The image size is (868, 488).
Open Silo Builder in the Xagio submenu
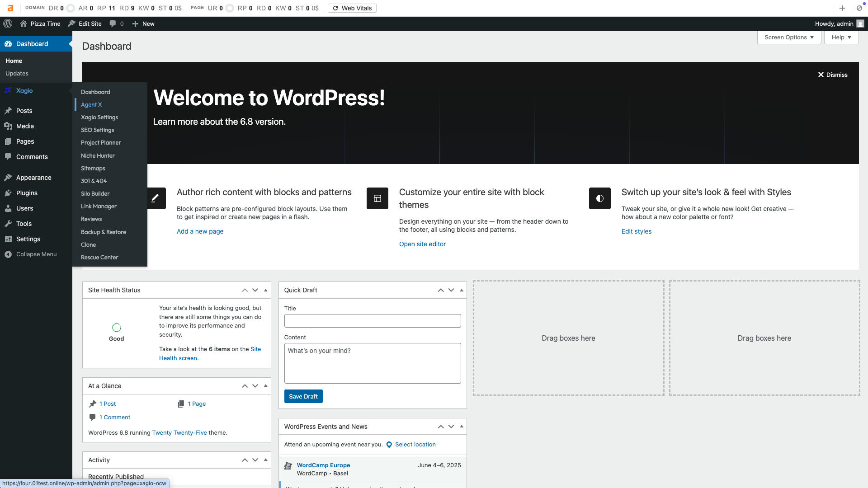tap(95, 193)
